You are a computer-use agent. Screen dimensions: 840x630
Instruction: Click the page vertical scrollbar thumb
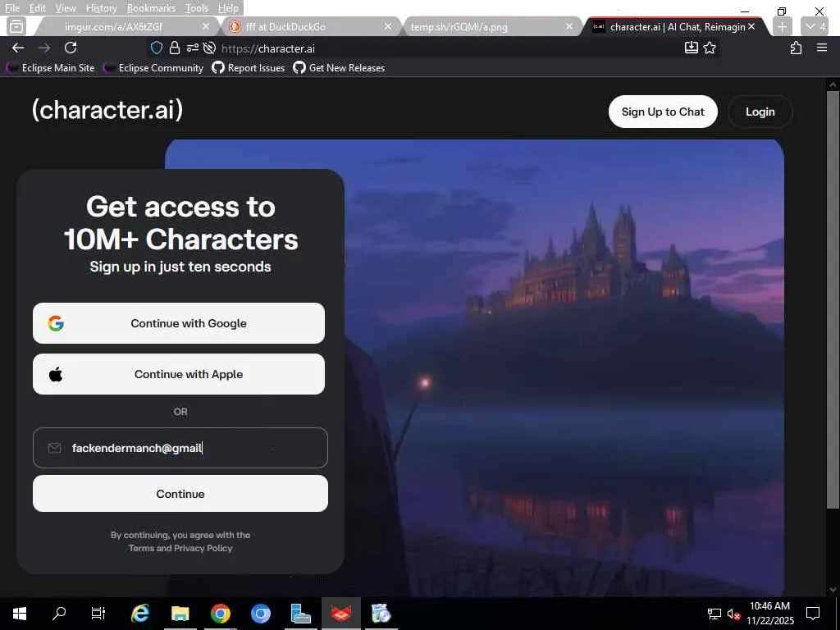(833, 300)
